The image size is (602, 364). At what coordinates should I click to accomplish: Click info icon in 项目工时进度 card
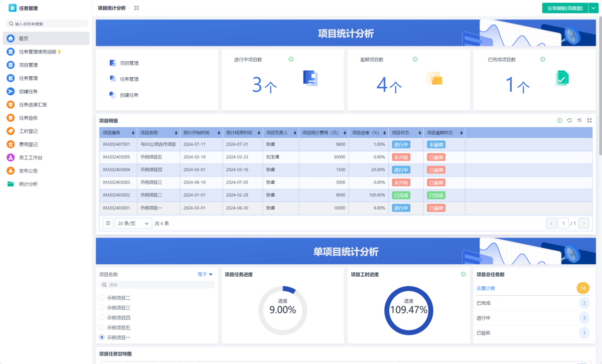coord(464,274)
